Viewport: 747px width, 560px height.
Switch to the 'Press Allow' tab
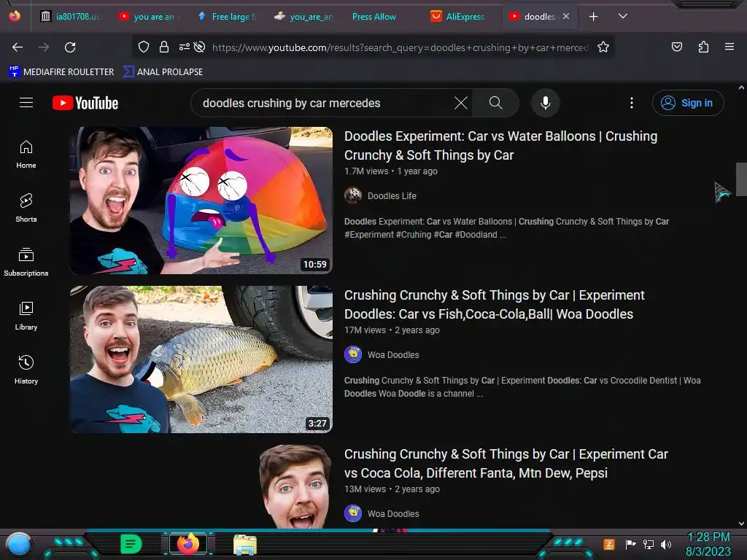pos(374,17)
